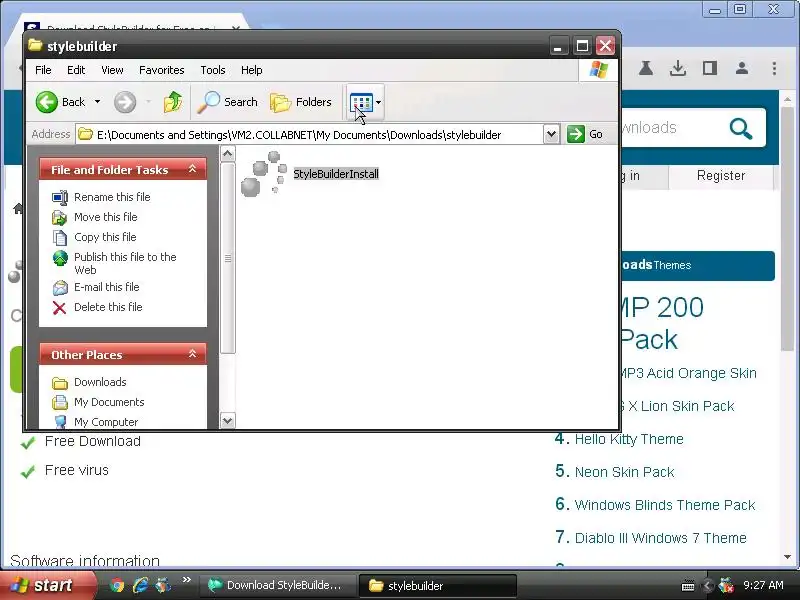This screenshot has height=600, width=800.
Task: Click the Register link on webpage
Action: click(721, 176)
